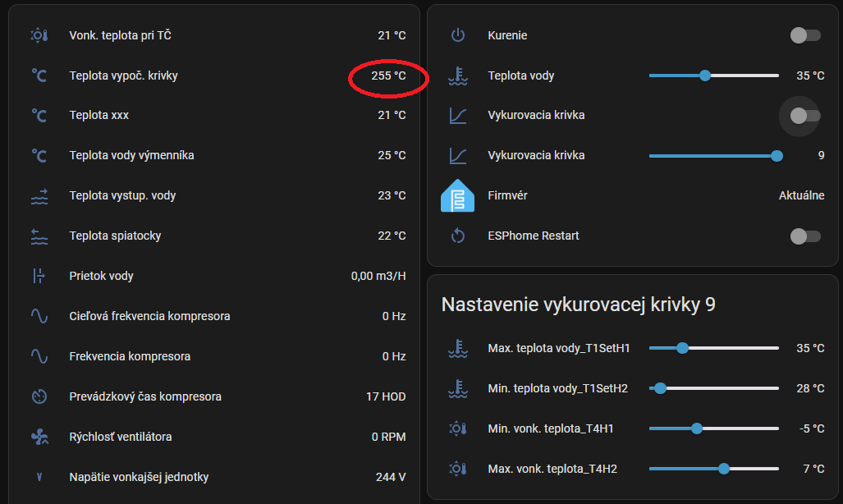Click the ESPHome Firmvér house icon
843x504 pixels.
click(x=458, y=196)
